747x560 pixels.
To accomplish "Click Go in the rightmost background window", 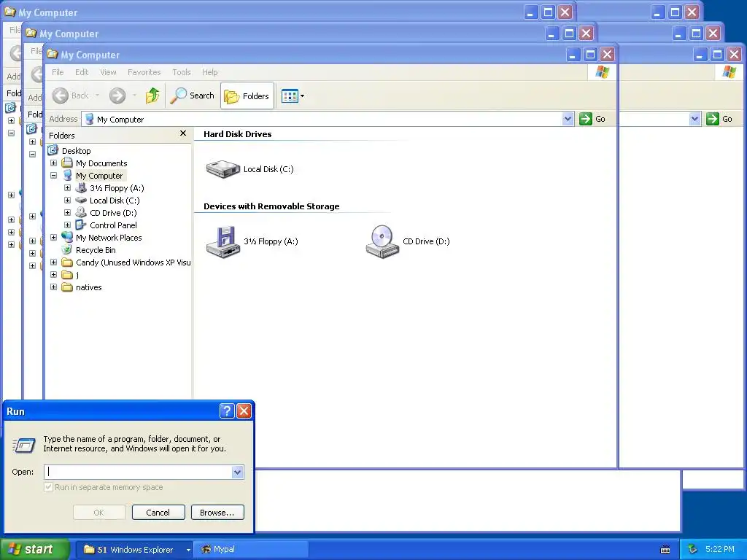I will 719,119.
